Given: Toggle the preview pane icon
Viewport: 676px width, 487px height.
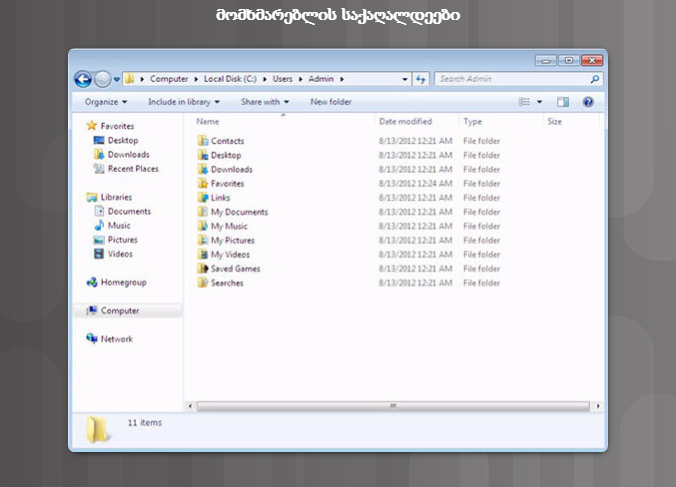Looking at the screenshot, I should click(x=563, y=102).
